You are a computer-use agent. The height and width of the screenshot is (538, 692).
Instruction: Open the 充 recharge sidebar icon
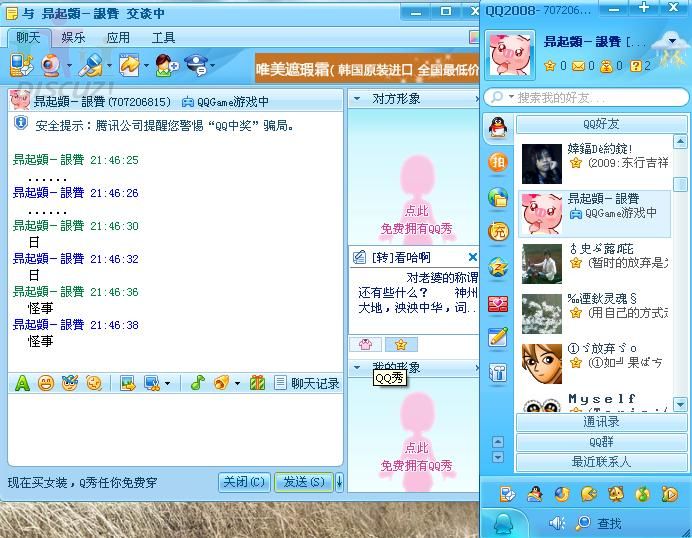click(498, 231)
